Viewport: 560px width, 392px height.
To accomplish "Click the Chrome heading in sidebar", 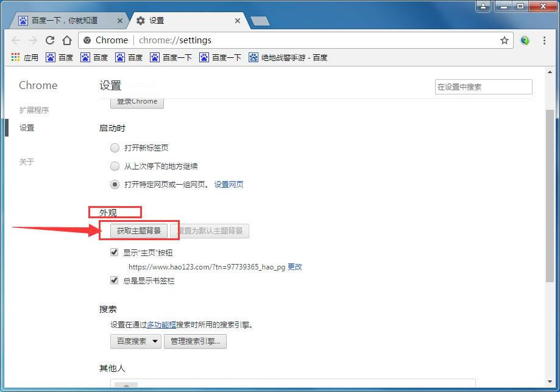I will click(x=38, y=85).
